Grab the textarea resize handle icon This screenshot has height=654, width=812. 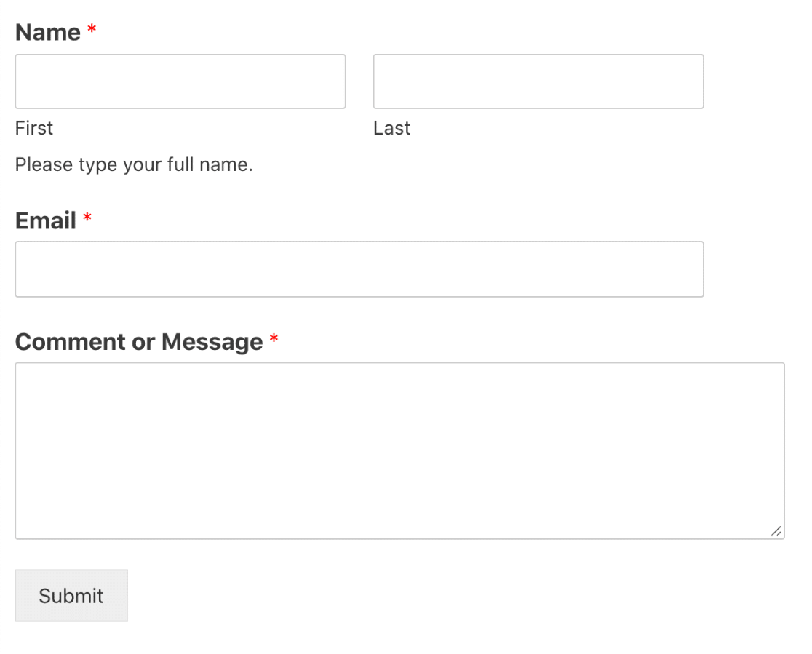(776, 531)
